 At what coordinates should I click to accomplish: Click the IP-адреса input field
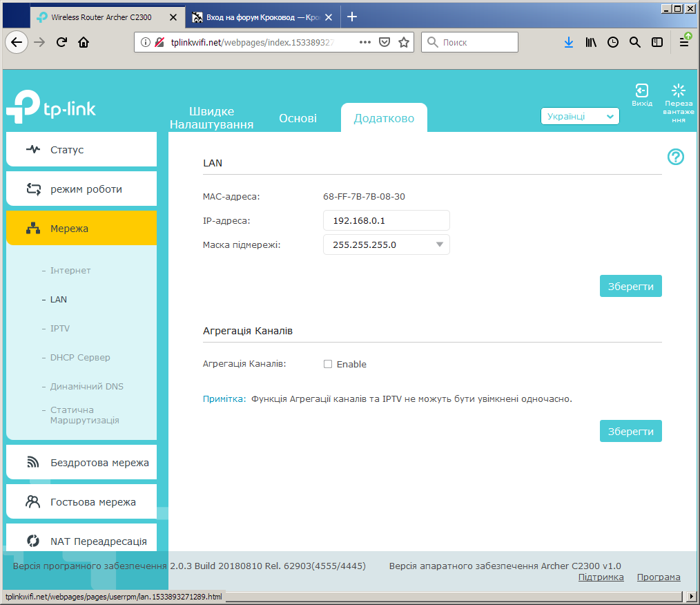pyautogui.click(x=386, y=220)
